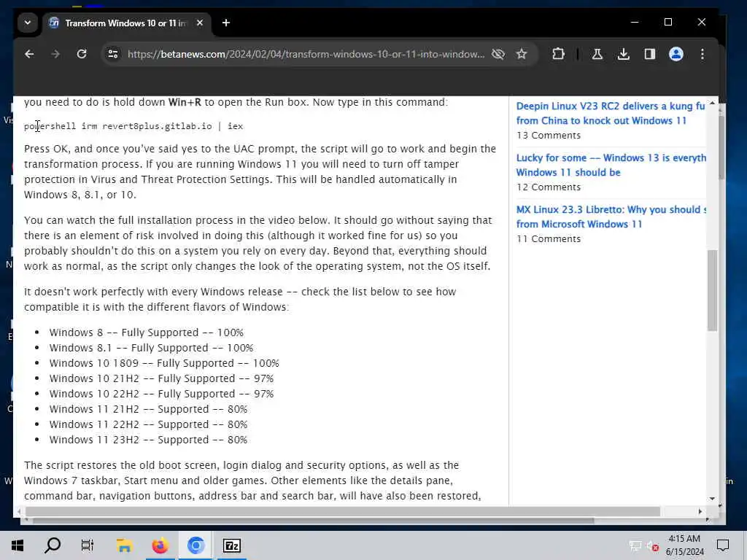Open Chrome Labs flask icon
The width and height of the screenshot is (747, 560).
pos(597,54)
